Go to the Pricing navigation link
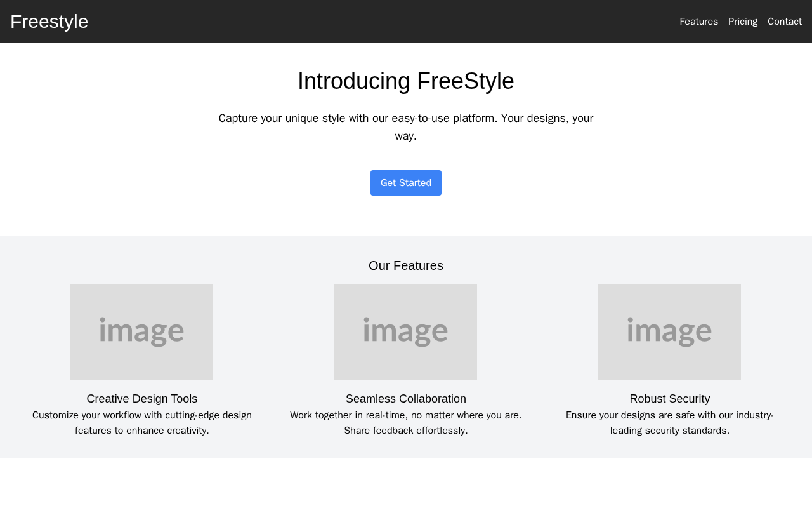 743,22
